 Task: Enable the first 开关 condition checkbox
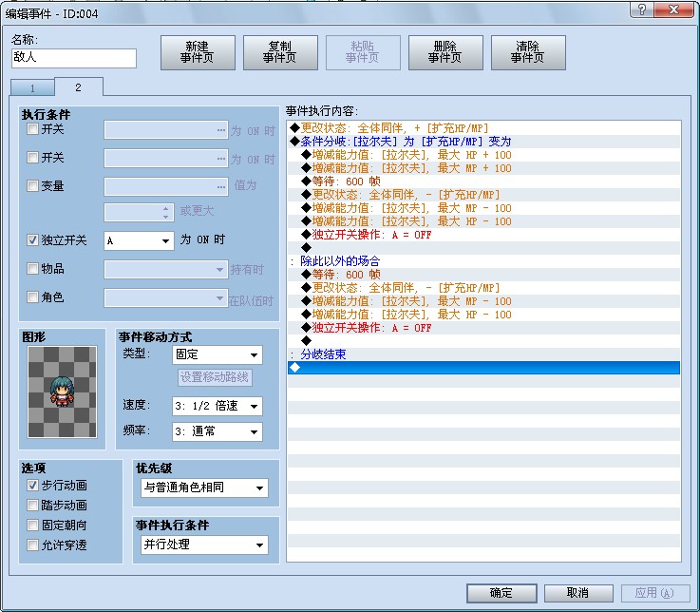click(x=32, y=129)
